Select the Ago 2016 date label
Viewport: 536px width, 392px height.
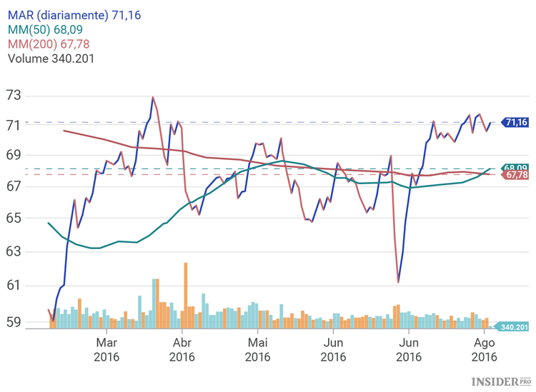(x=484, y=348)
